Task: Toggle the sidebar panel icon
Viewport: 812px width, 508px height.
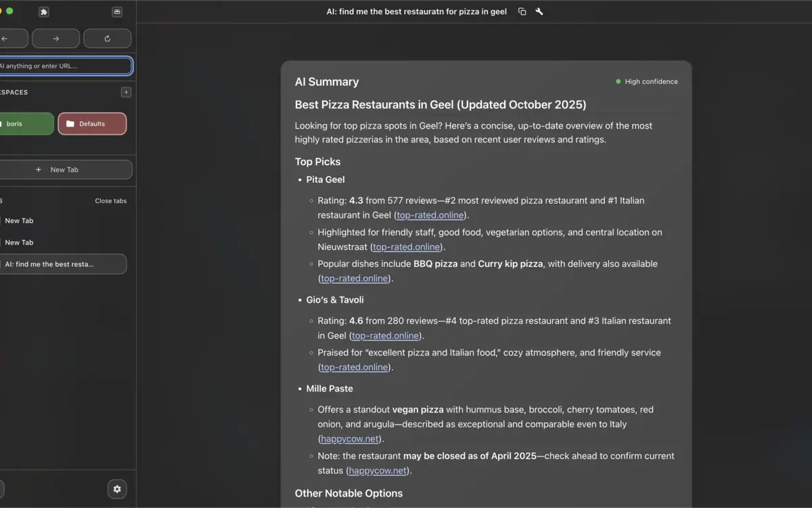Action: click(x=117, y=12)
